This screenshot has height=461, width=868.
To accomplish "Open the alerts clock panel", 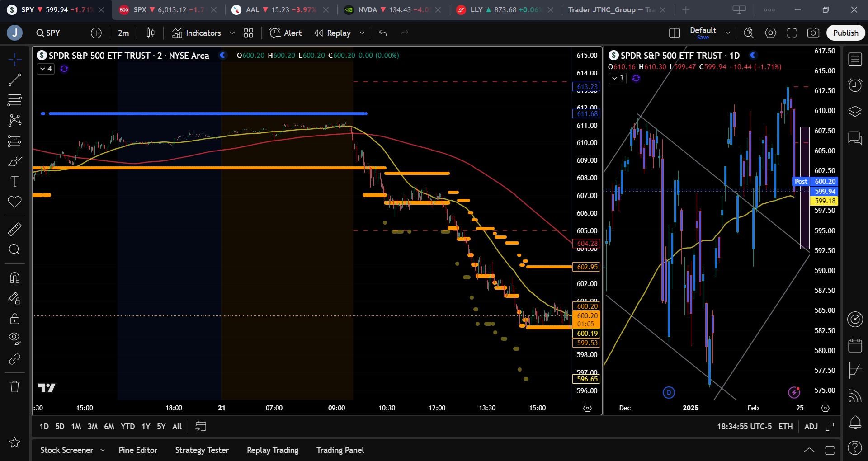I will pyautogui.click(x=855, y=85).
